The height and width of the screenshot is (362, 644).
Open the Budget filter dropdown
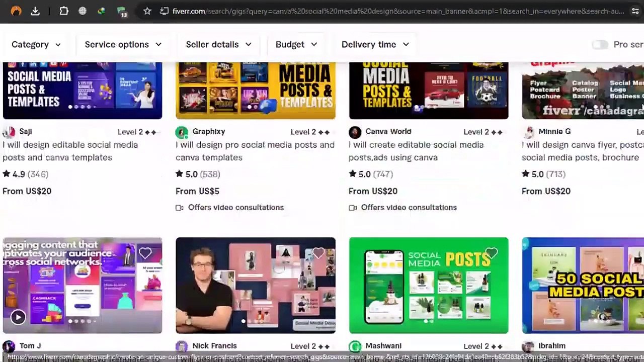(x=296, y=45)
